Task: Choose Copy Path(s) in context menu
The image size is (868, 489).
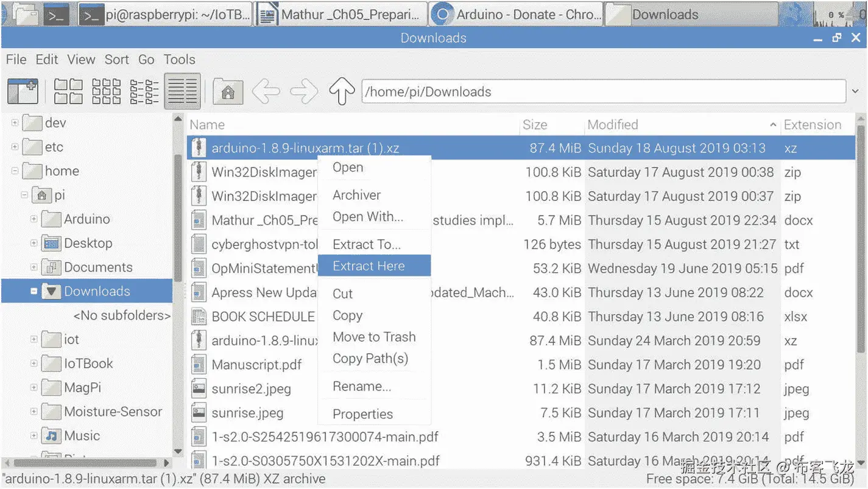Action: [x=375, y=359]
